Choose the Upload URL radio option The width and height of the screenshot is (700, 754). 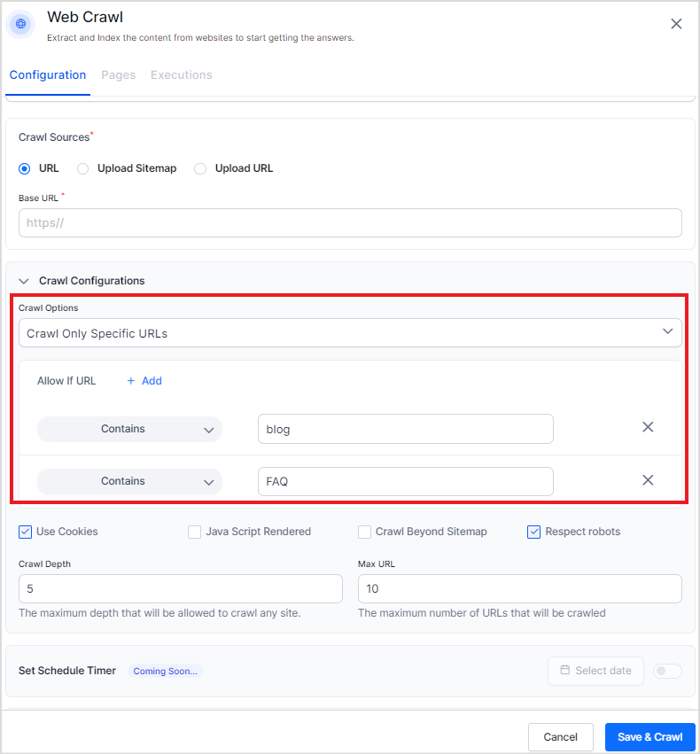click(x=200, y=168)
